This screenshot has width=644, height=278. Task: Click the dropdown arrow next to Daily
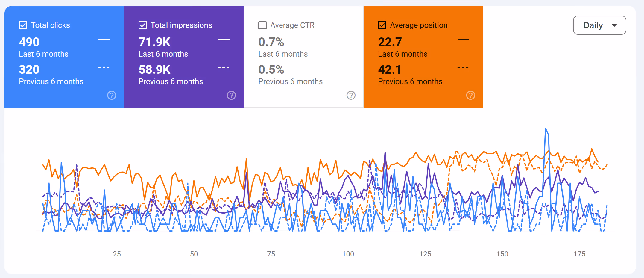[614, 25]
